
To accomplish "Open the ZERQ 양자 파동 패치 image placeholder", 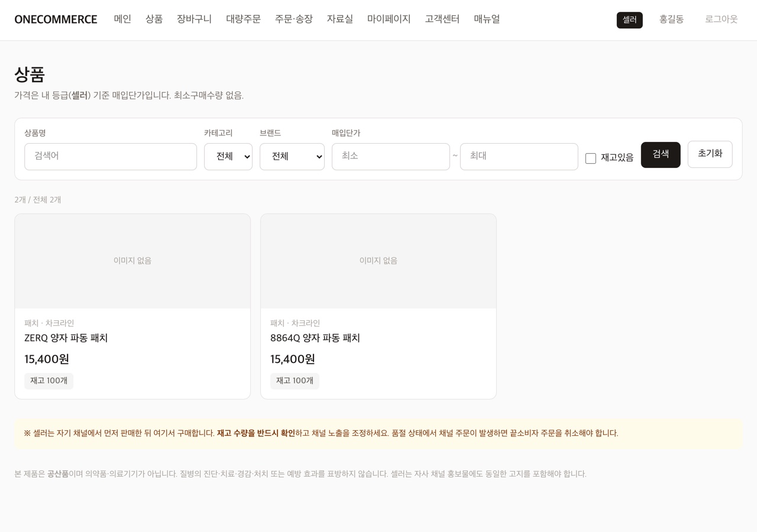I will tap(132, 261).
